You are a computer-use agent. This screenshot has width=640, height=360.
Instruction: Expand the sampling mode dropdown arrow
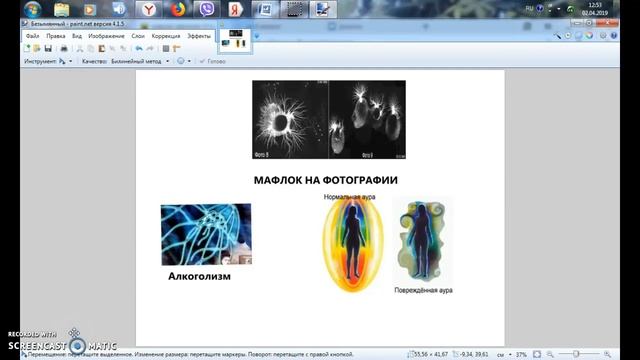pos(189,61)
